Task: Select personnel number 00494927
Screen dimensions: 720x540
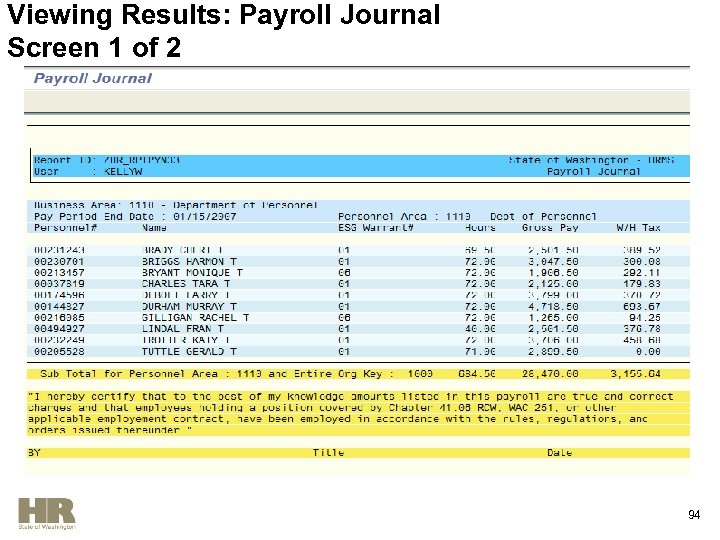Action: (59, 329)
